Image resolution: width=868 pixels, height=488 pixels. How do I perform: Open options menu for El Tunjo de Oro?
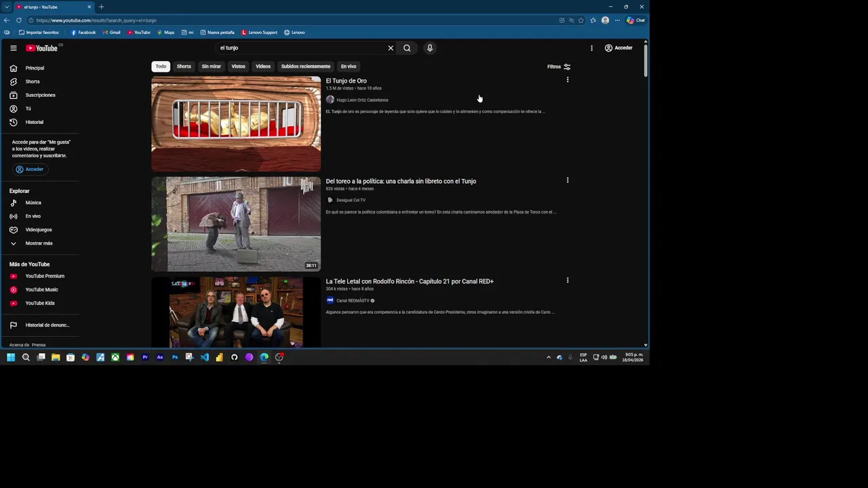point(568,80)
